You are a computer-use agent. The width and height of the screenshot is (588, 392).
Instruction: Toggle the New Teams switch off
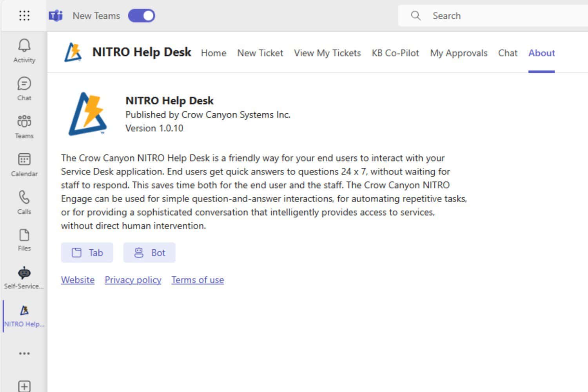coord(142,16)
